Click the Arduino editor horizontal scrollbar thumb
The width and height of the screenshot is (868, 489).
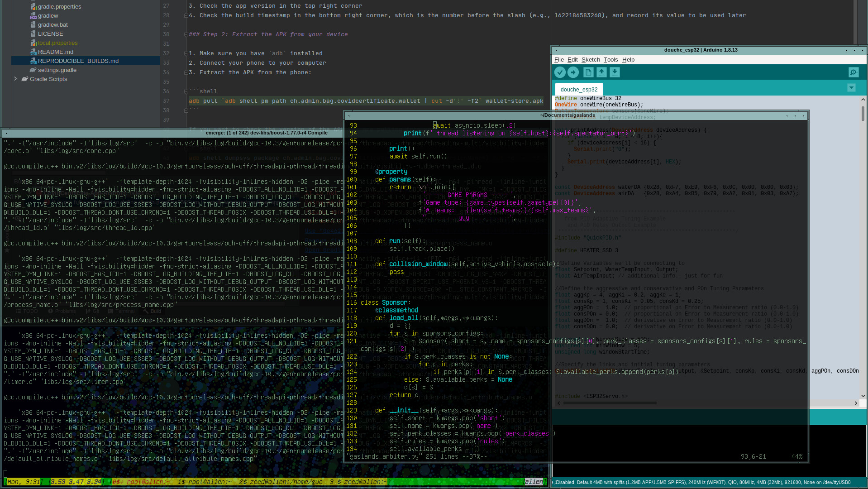[610, 403]
